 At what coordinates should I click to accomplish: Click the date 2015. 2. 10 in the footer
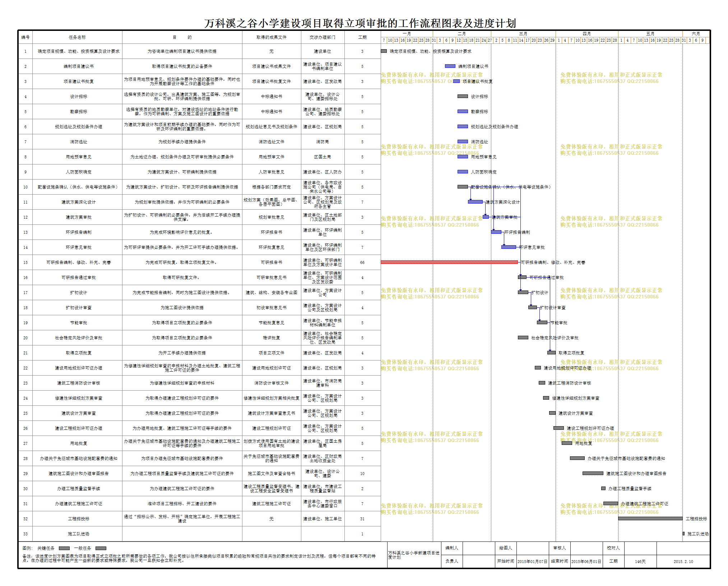coord(683,562)
